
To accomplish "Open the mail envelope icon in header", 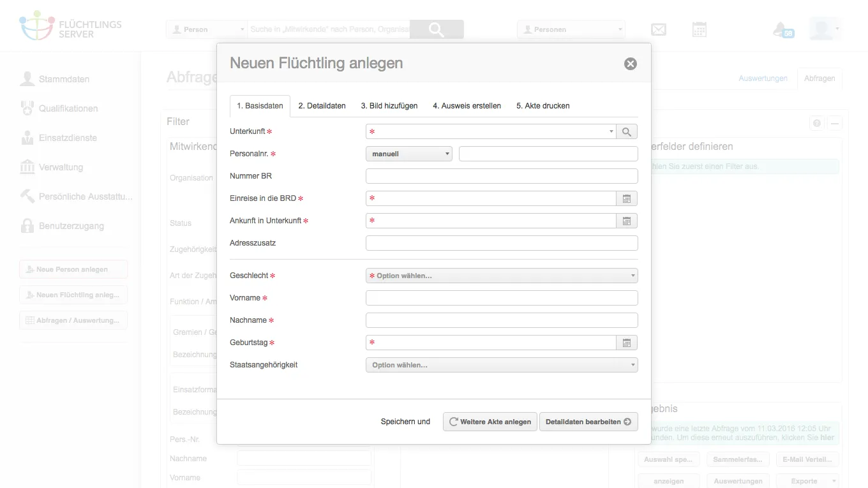I will coord(659,29).
